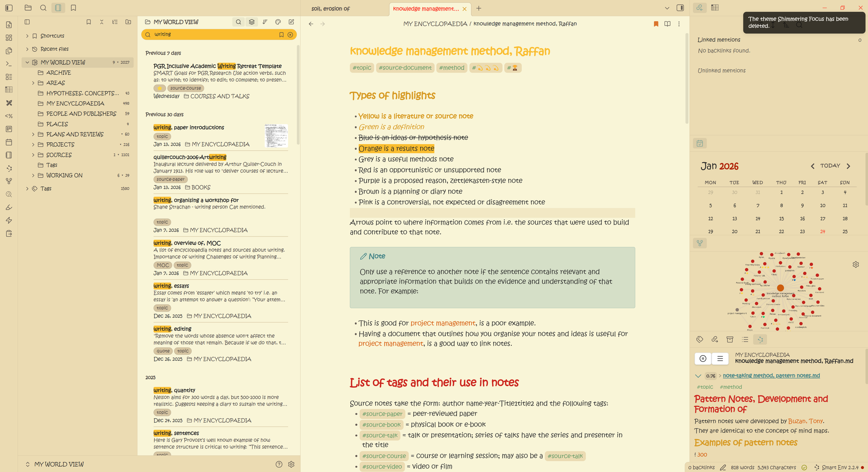Click the TODAY button in calendar

[x=830, y=166]
